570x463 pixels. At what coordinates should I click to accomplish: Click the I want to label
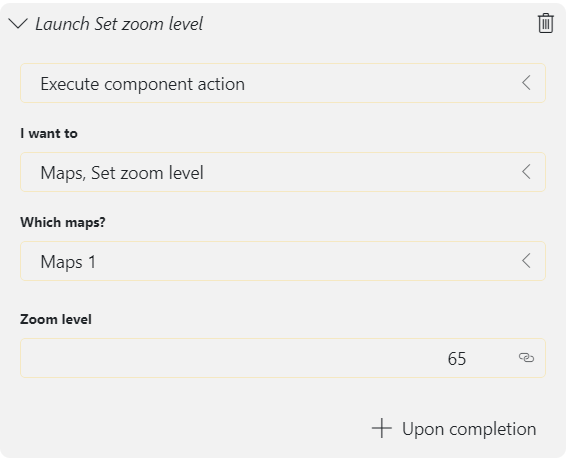tap(49, 133)
